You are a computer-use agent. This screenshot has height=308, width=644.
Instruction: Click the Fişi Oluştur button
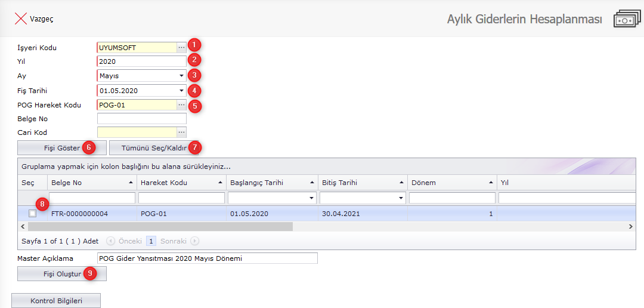[x=62, y=274]
